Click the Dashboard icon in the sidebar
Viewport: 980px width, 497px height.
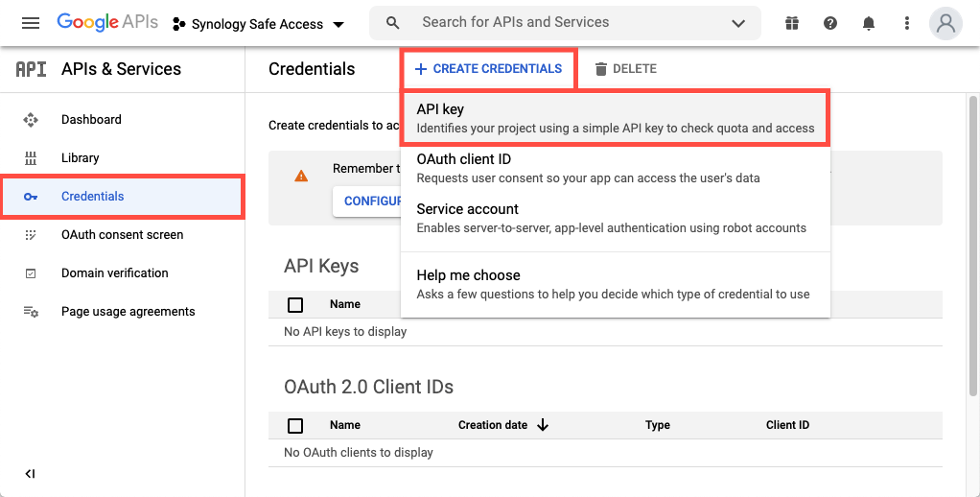[x=31, y=119]
